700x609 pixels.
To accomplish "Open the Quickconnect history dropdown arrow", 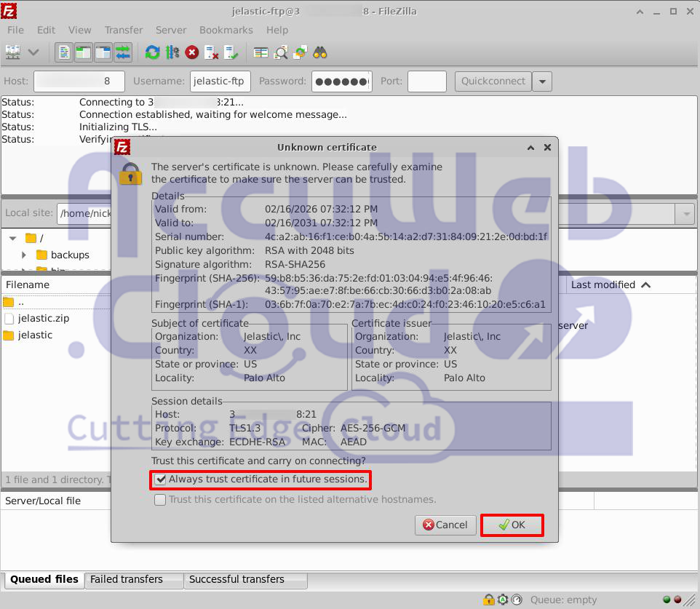I will click(541, 81).
